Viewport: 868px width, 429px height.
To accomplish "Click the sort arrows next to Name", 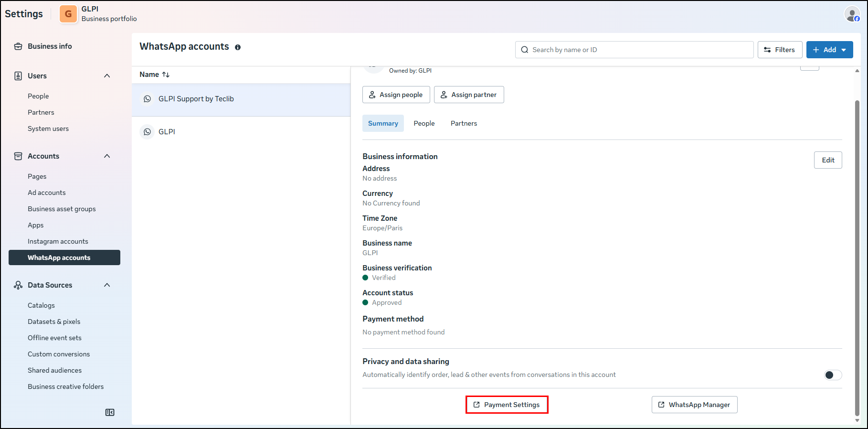I will (166, 75).
